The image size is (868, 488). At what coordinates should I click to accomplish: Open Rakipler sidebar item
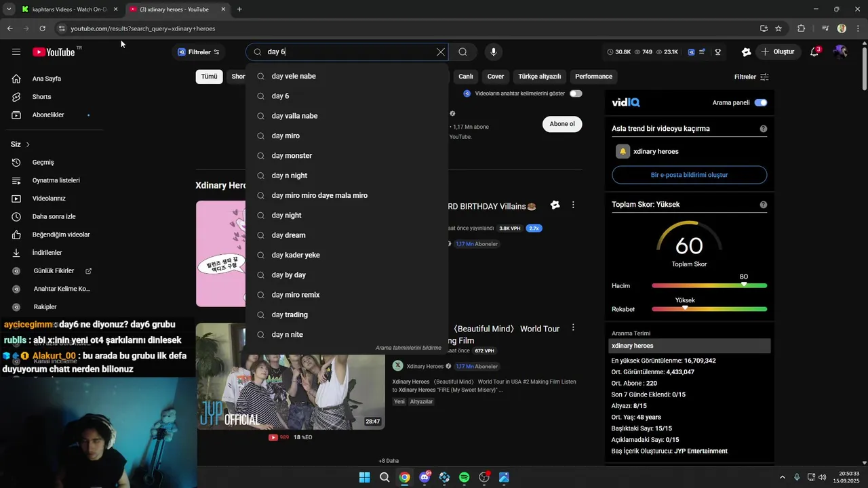[x=45, y=307]
